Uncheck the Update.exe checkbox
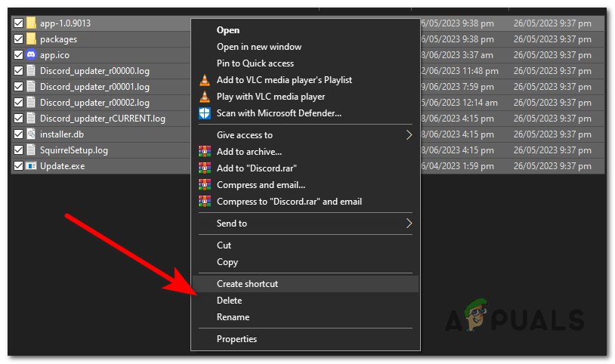The height and width of the screenshot is (364, 615). pos(18,166)
